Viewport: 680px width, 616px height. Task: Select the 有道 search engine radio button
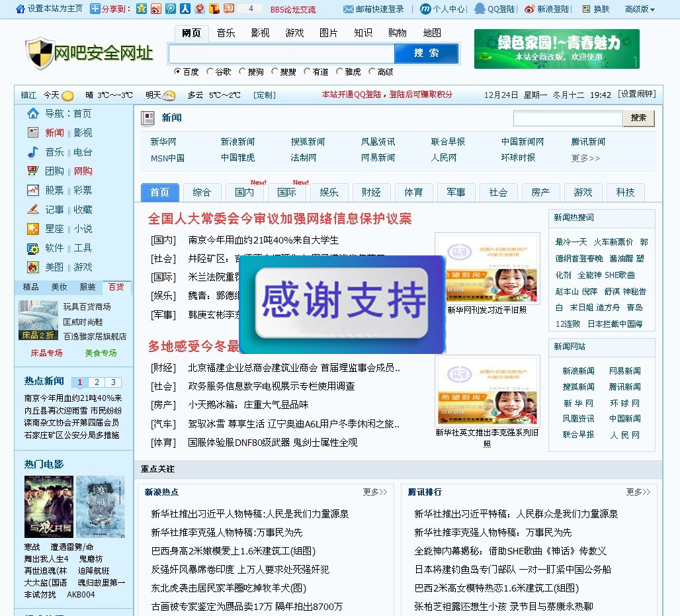click(307, 71)
